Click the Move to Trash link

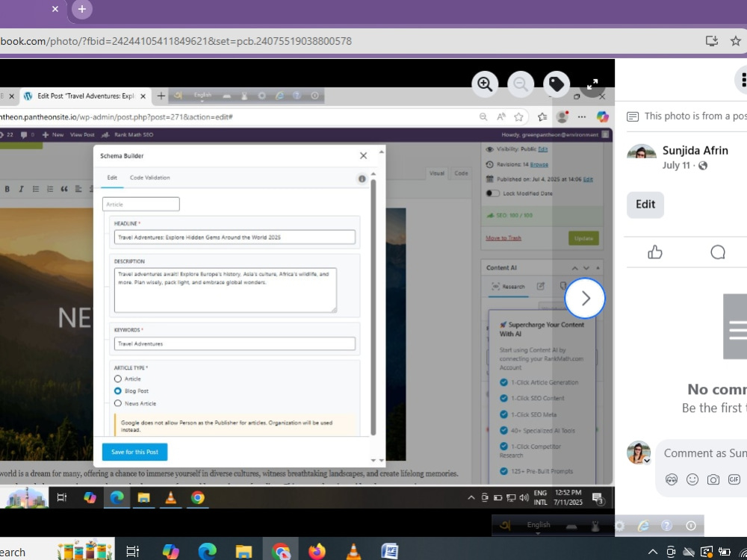[x=503, y=238]
